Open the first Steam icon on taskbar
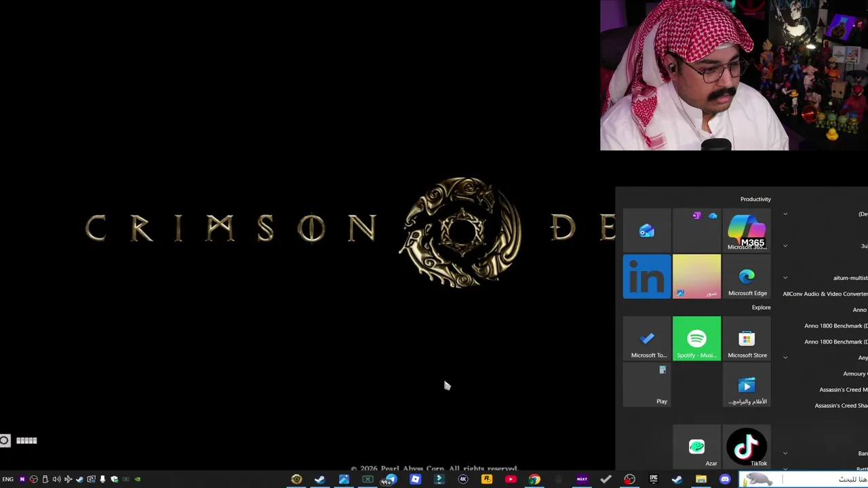The width and height of the screenshot is (868, 488). click(x=319, y=479)
